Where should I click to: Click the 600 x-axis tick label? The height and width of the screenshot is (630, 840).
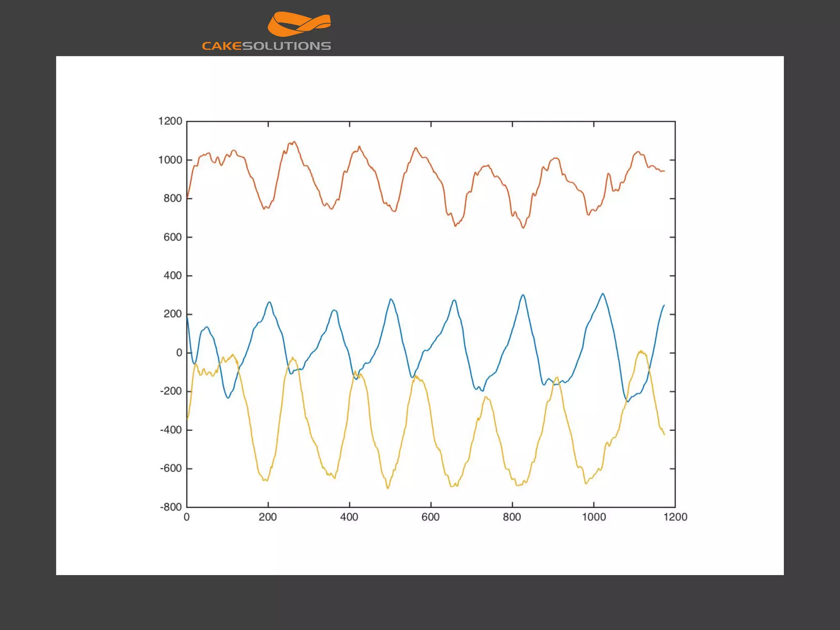click(x=431, y=517)
